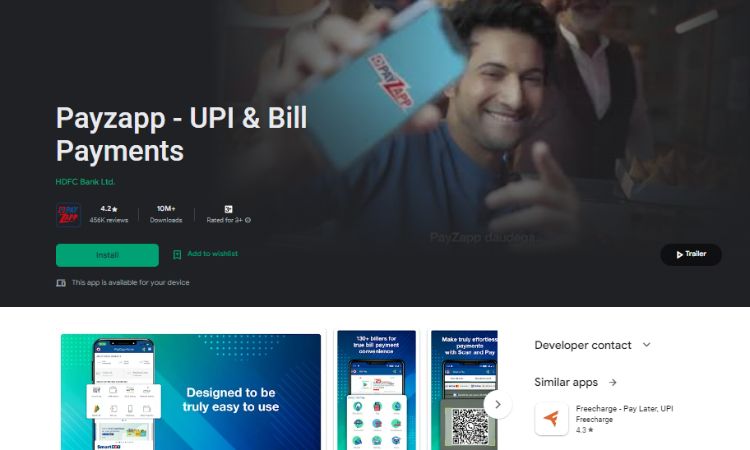Click the star rating 4.2 reviews
Image resolution: width=750 pixels, height=450 pixels.
click(109, 214)
